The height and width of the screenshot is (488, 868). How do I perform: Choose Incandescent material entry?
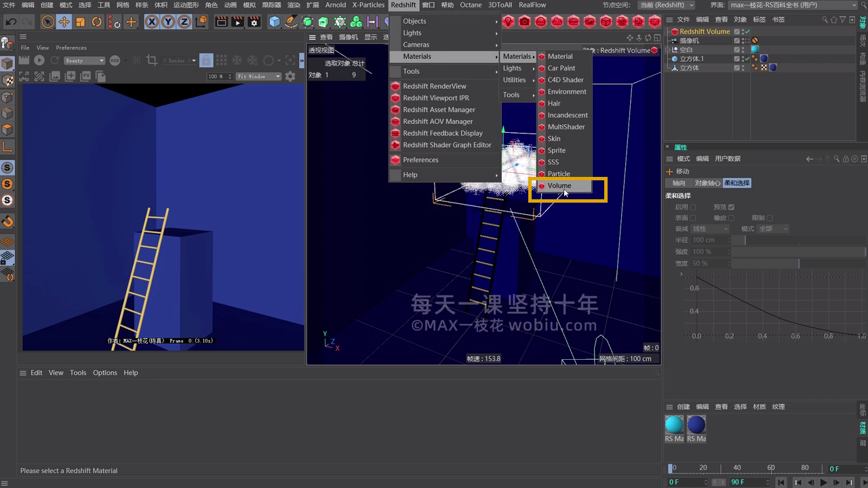[x=568, y=115]
